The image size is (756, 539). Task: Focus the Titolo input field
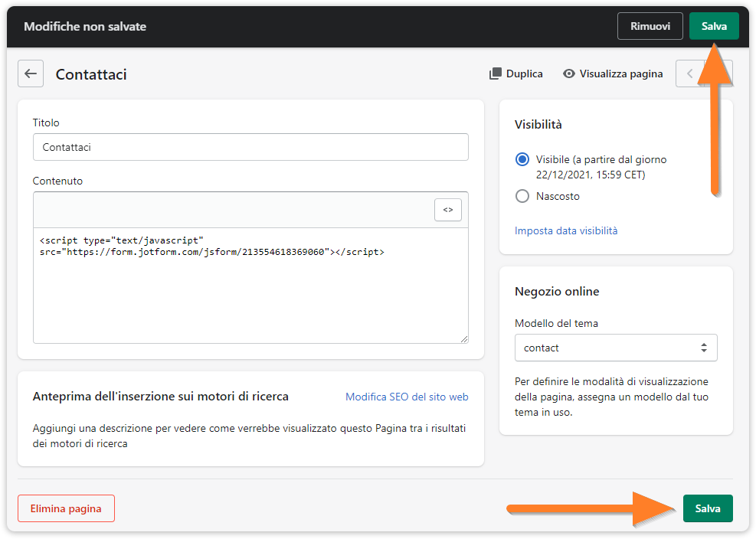(x=250, y=147)
